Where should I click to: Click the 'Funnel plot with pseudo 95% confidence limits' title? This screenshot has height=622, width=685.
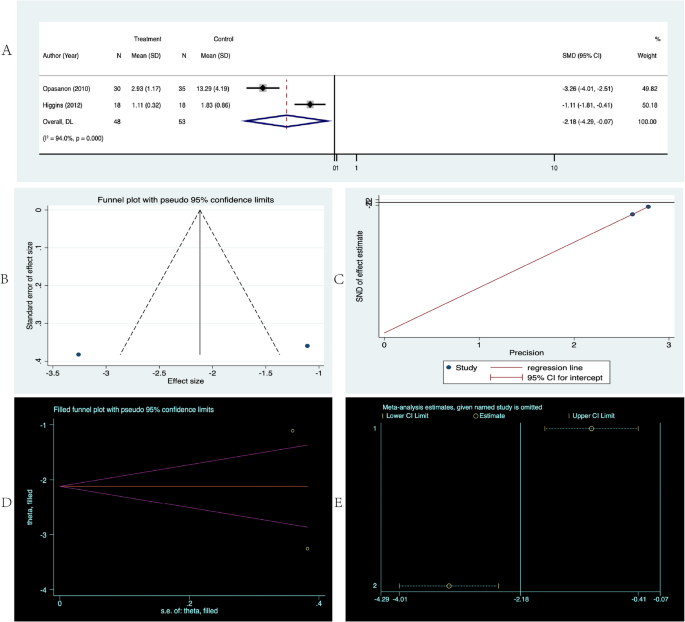coord(186,200)
